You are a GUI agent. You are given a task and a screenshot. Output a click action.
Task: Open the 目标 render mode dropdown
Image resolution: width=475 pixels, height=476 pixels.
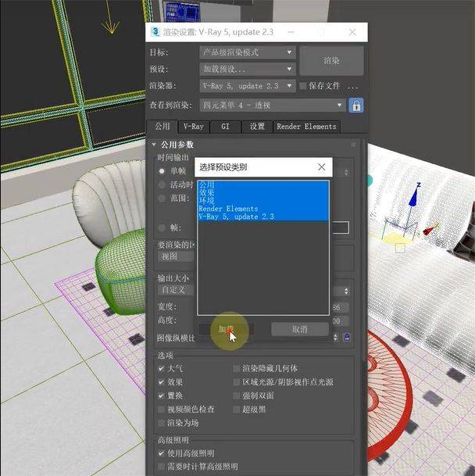click(x=248, y=52)
